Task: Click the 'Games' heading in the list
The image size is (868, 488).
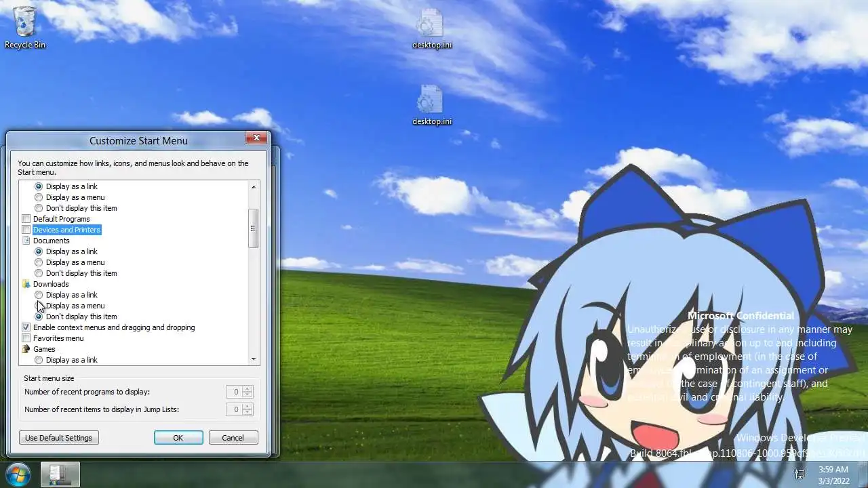Action: point(44,349)
